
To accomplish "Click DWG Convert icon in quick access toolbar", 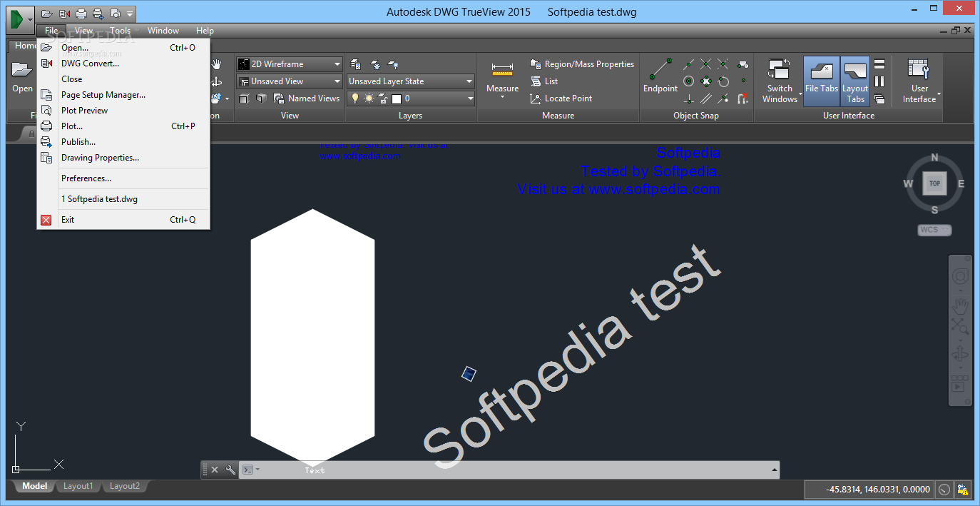I will [64, 14].
